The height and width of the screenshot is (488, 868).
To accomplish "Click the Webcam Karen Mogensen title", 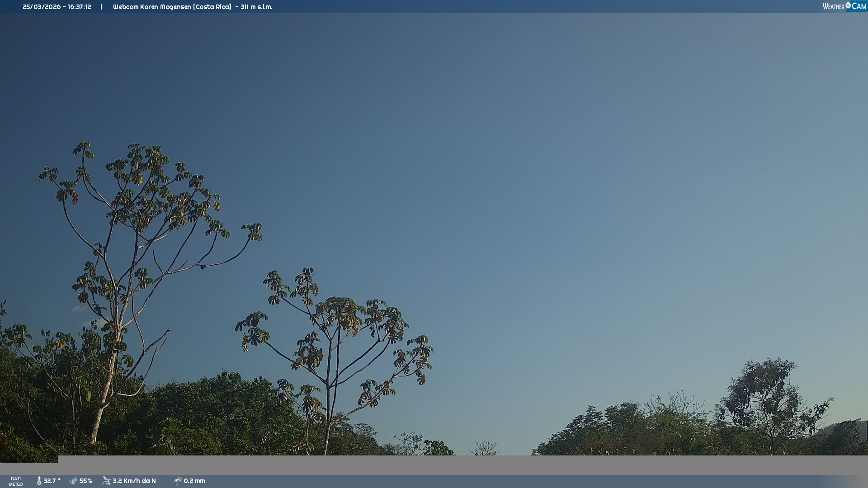I will coord(152,7).
